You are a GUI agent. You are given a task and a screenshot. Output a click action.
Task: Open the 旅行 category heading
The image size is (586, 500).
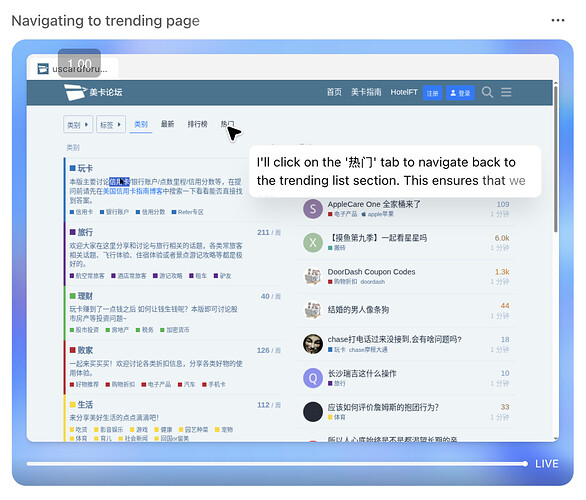(x=85, y=232)
